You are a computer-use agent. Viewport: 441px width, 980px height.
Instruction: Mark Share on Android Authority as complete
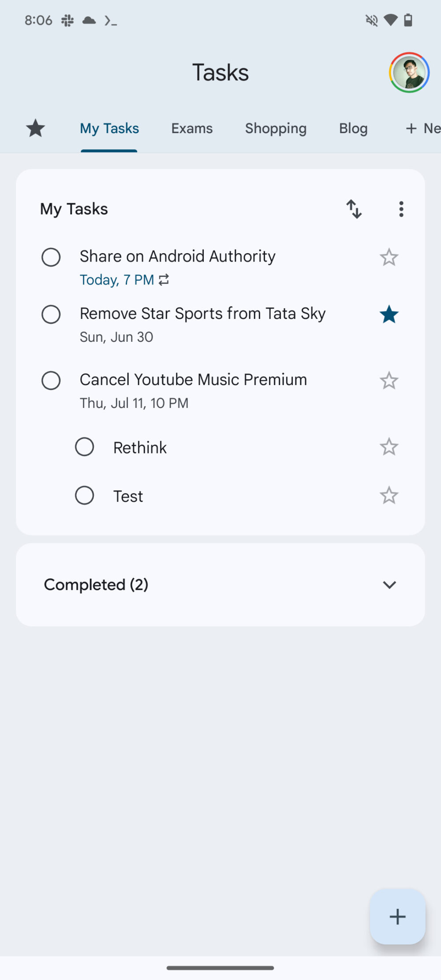point(51,258)
